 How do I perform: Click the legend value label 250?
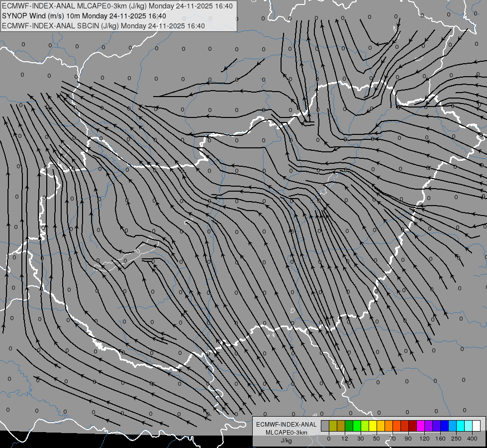(x=456, y=439)
